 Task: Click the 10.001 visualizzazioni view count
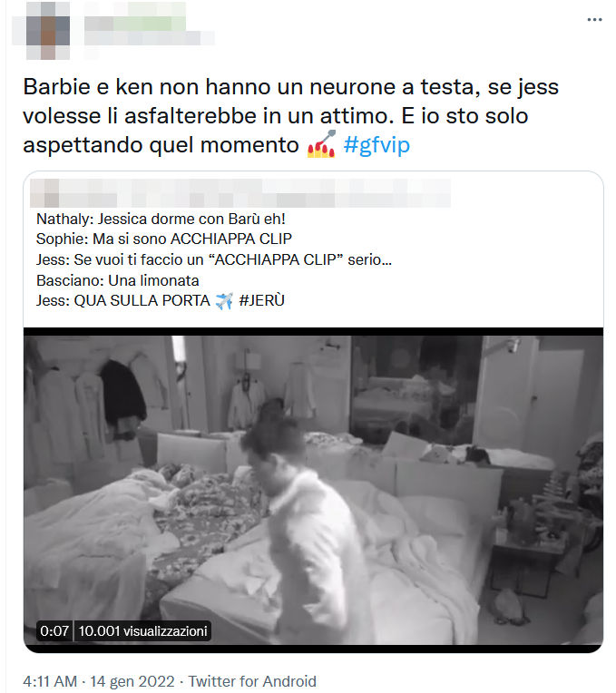click(x=142, y=630)
